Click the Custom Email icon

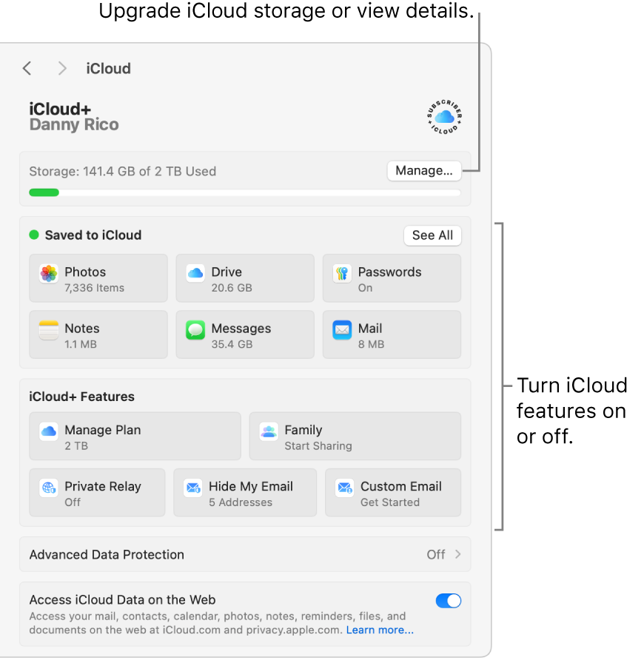(x=345, y=488)
